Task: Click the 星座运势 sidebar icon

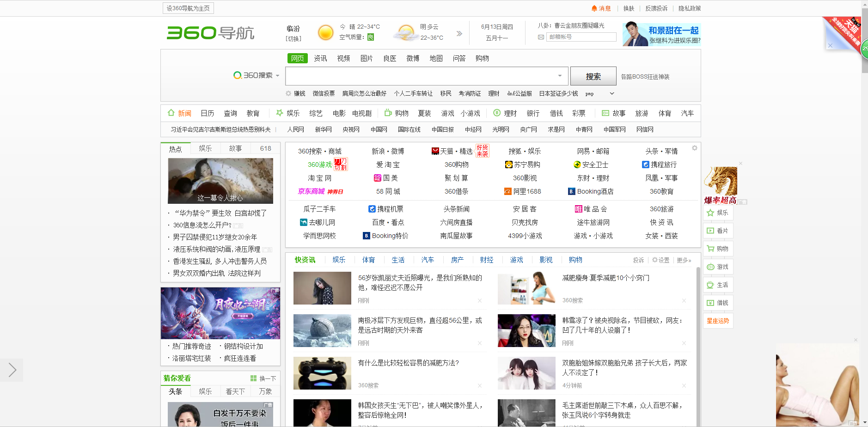Action: pyautogui.click(x=718, y=321)
